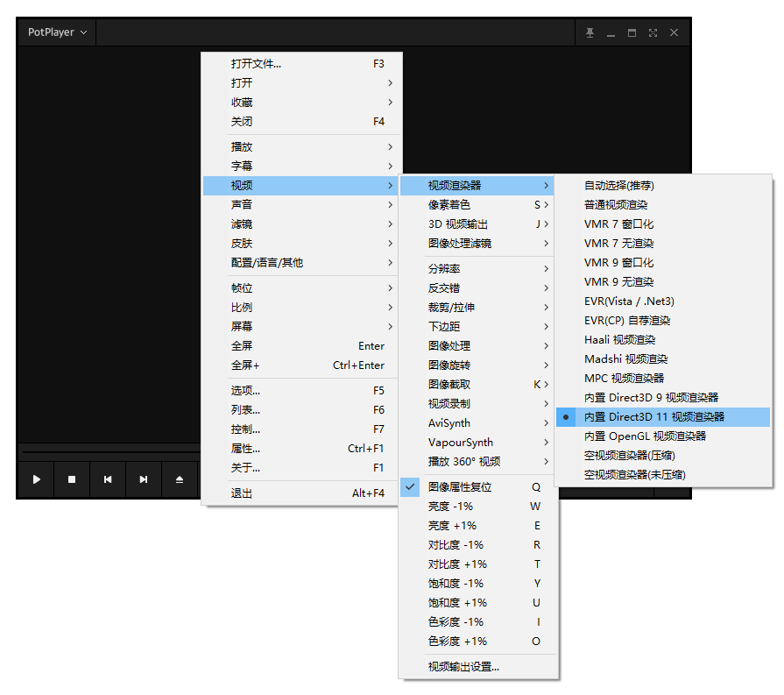The width and height of the screenshot is (784, 695).
Task: Open the 播放 360° 视频 submenu
Action: (478, 461)
